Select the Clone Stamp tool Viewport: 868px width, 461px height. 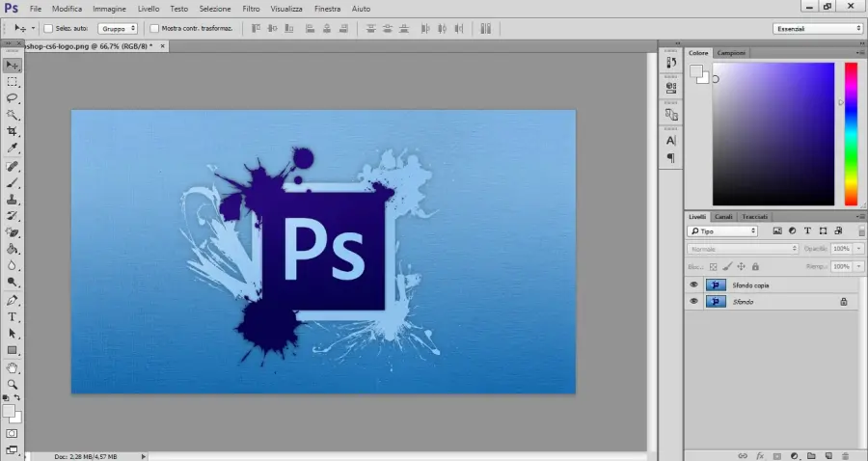pyautogui.click(x=13, y=200)
